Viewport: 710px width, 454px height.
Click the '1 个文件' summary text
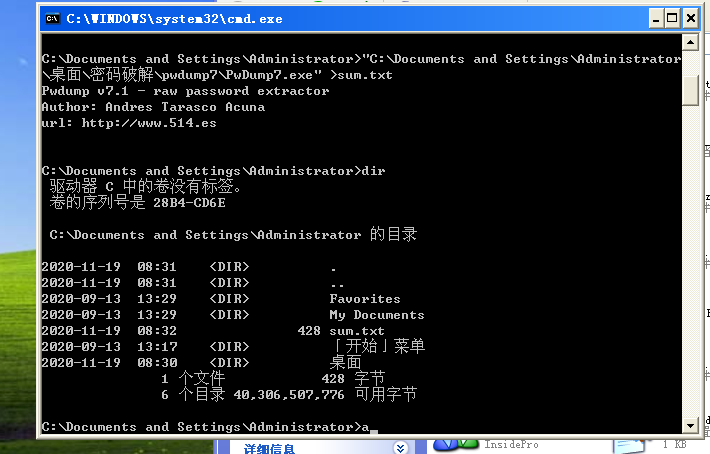[193, 378]
